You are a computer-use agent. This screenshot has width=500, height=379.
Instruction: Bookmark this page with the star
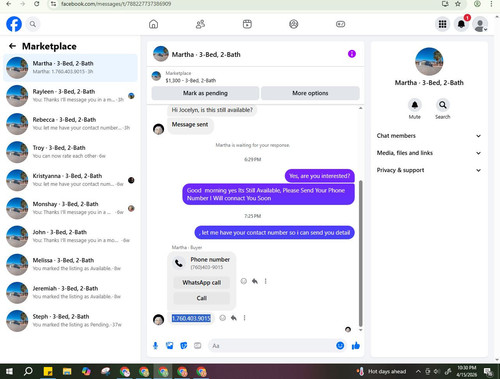(458, 4)
